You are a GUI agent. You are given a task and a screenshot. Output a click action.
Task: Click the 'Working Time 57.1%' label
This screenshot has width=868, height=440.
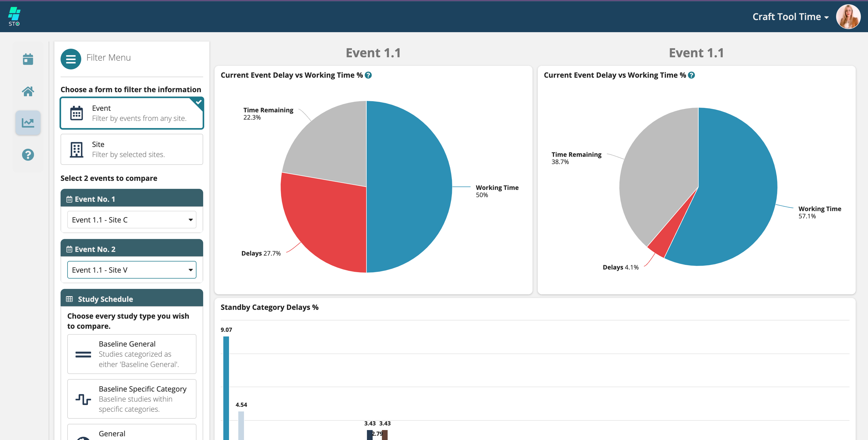pyautogui.click(x=820, y=212)
